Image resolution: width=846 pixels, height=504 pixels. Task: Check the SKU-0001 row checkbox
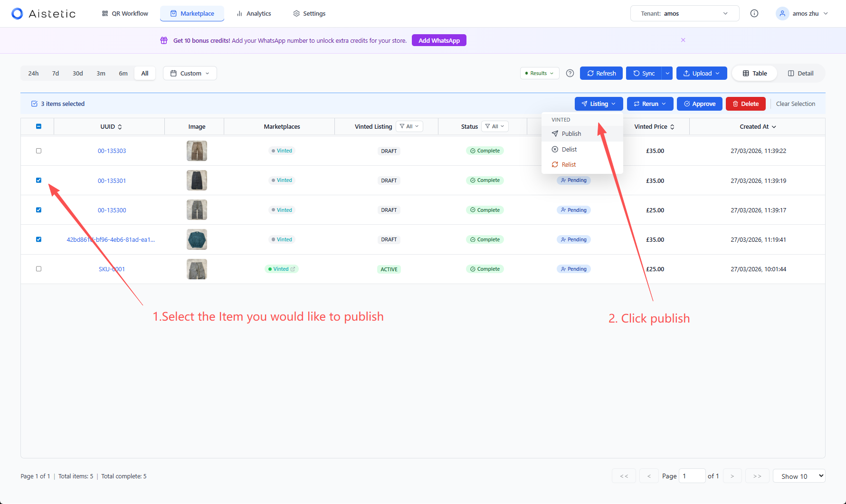(38, 269)
